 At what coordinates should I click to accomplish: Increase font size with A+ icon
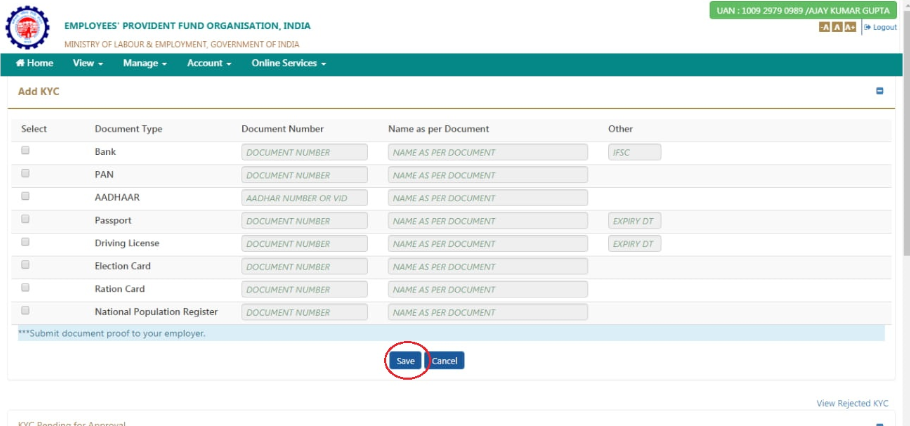850,28
